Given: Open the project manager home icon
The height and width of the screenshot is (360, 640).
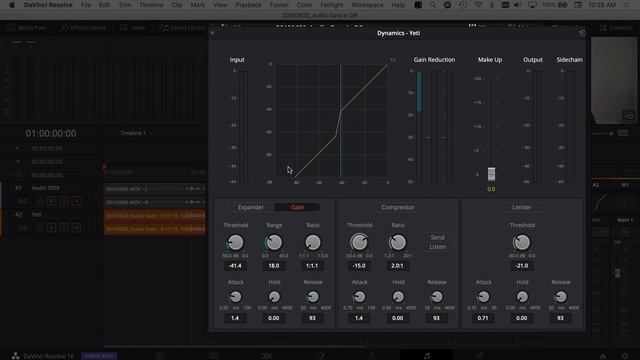Looking at the screenshot, I should [x=603, y=356].
